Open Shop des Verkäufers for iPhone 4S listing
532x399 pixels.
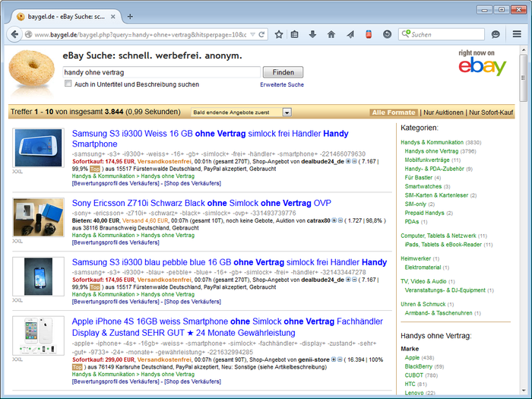[x=192, y=382]
